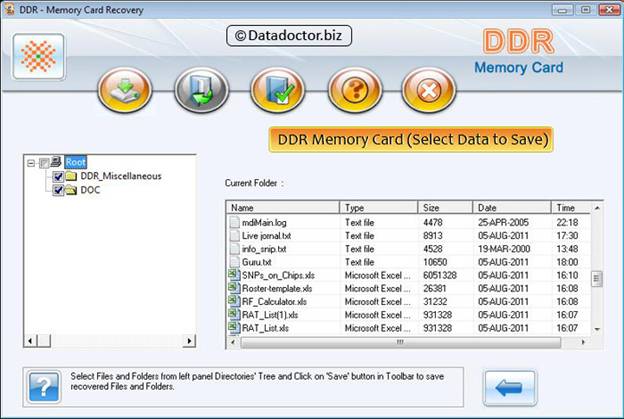
Task: Sort by the Date column header
Action: coord(512,208)
